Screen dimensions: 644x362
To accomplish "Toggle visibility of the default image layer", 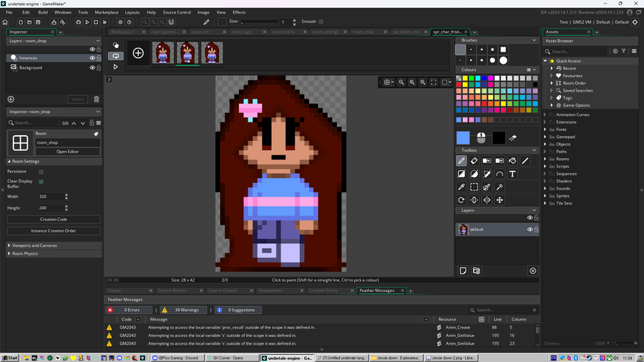I will [530, 230].
